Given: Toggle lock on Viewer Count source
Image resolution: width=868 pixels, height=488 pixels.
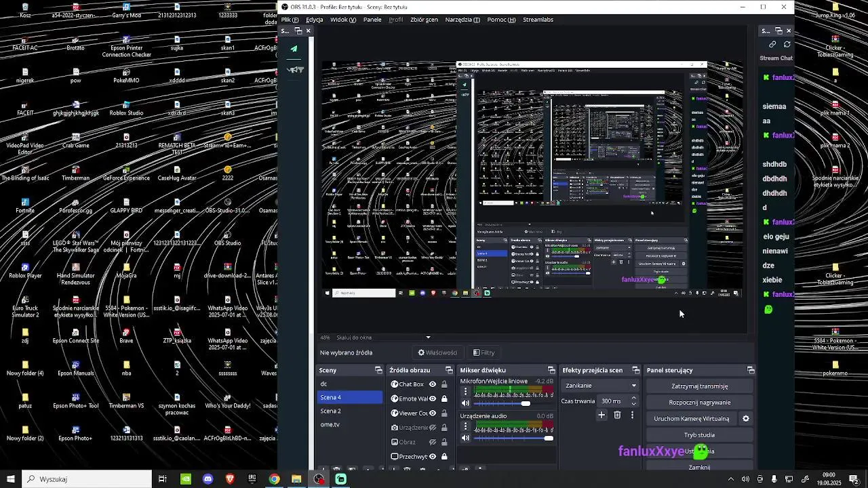Looking at the screenshot, I should pyautogui.click(x=444, y=413).
